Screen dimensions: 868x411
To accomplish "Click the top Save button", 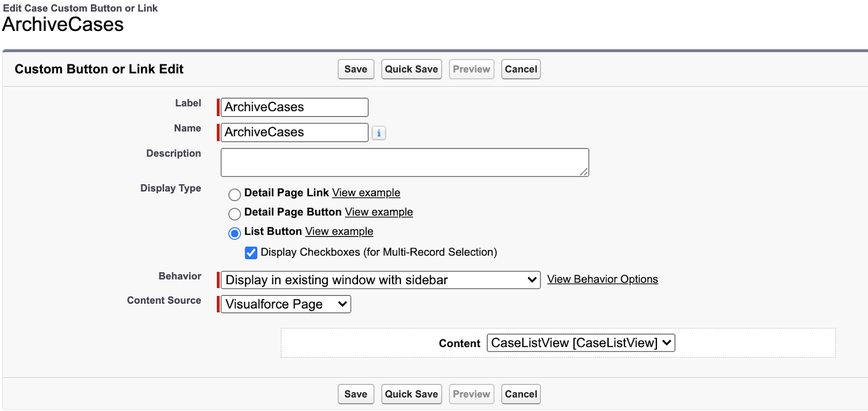I will (x=356, y=69).
